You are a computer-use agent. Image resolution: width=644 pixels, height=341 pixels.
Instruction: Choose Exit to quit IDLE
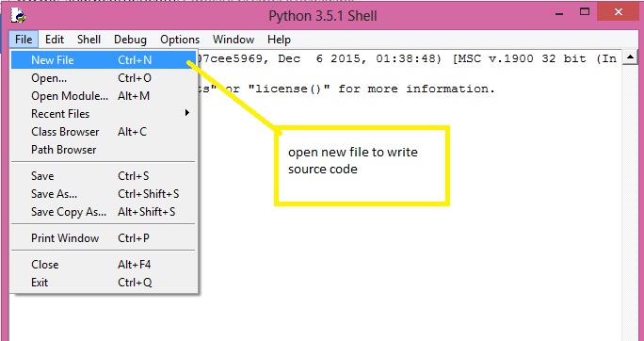(x=103, y=283)
